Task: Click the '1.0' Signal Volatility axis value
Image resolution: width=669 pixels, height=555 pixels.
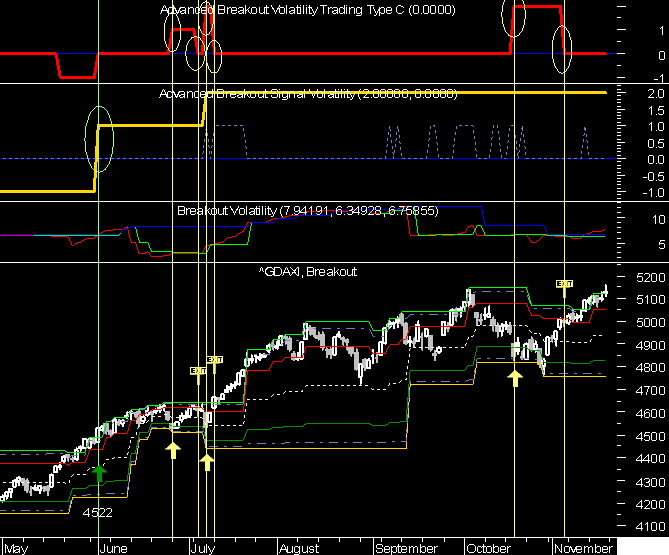Action: pos(656,127)
